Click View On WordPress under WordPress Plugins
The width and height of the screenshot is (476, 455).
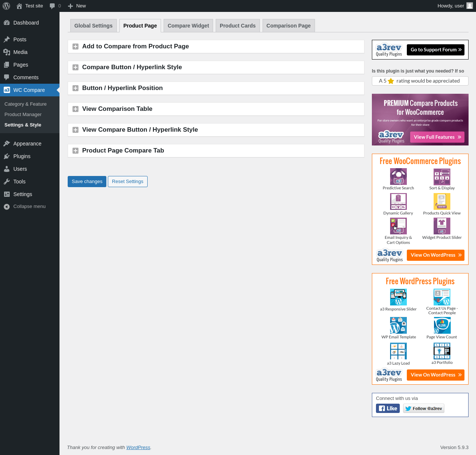[x=435, y=375]
